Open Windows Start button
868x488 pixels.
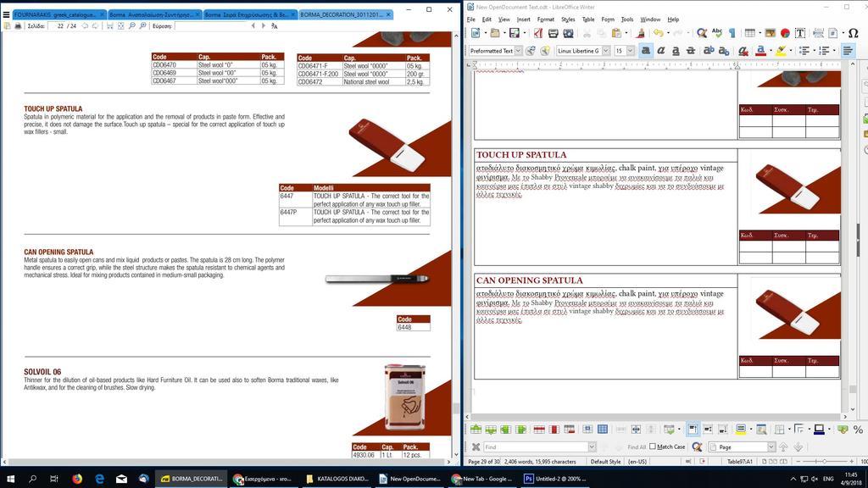click(x=10, y=479)
